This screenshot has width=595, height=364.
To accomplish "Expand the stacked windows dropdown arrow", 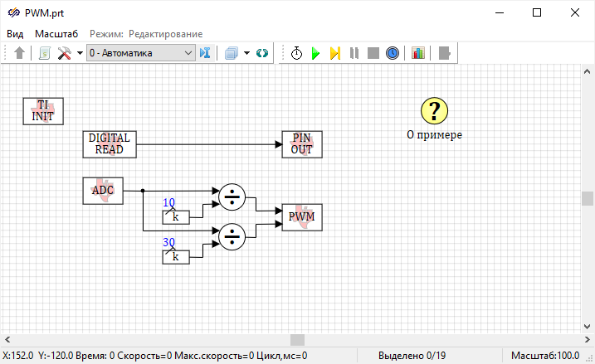I will tap(246, 53).
